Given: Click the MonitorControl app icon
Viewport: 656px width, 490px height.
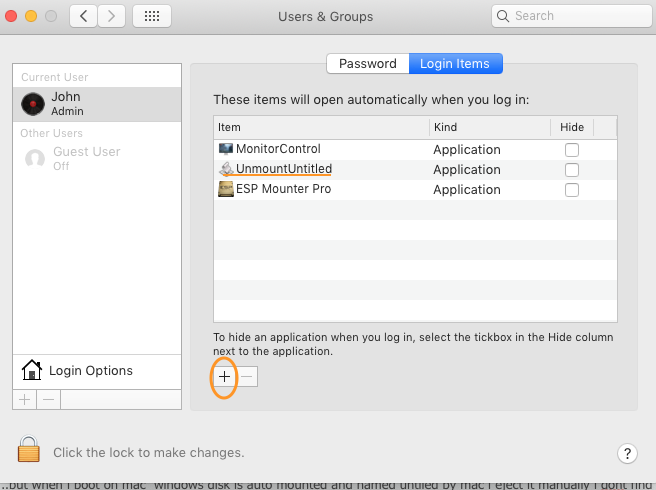Looking at the screenshot, I should point(226,149).
